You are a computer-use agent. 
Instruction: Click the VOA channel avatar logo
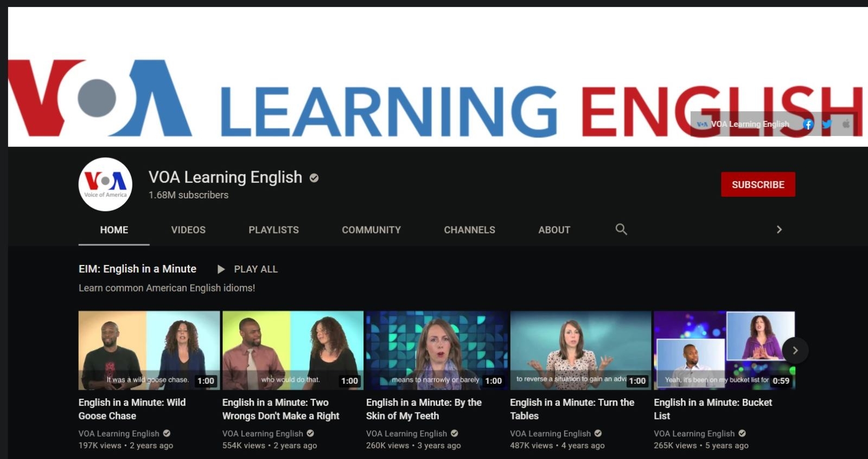[x=105, y=184]
